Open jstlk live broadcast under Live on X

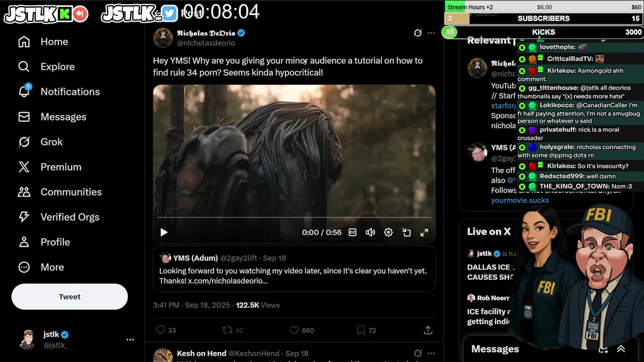488,265
